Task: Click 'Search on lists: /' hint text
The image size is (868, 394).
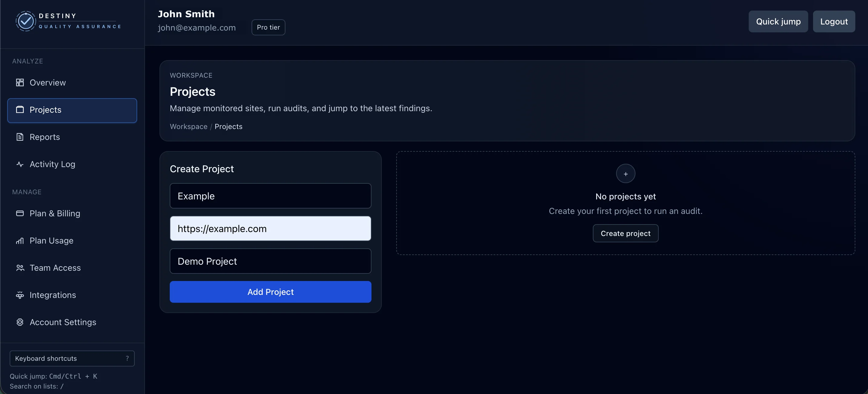Action: [36, 386]
